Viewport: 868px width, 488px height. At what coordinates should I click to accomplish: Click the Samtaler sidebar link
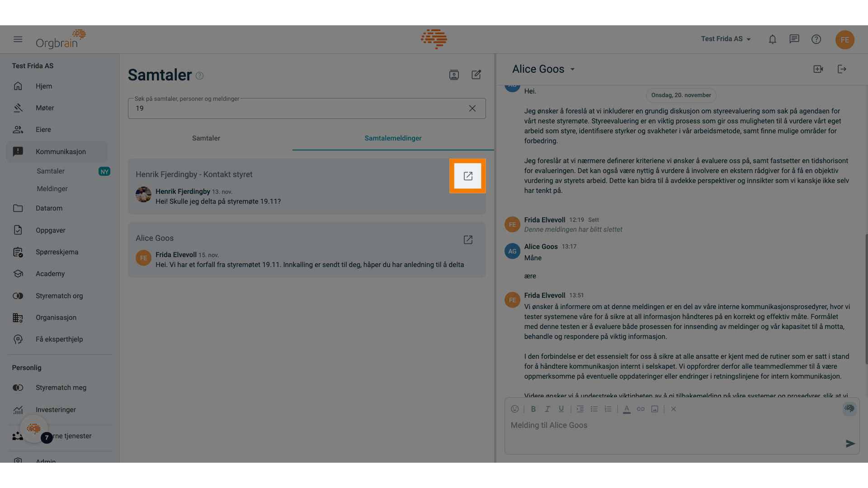pos(50,171)
